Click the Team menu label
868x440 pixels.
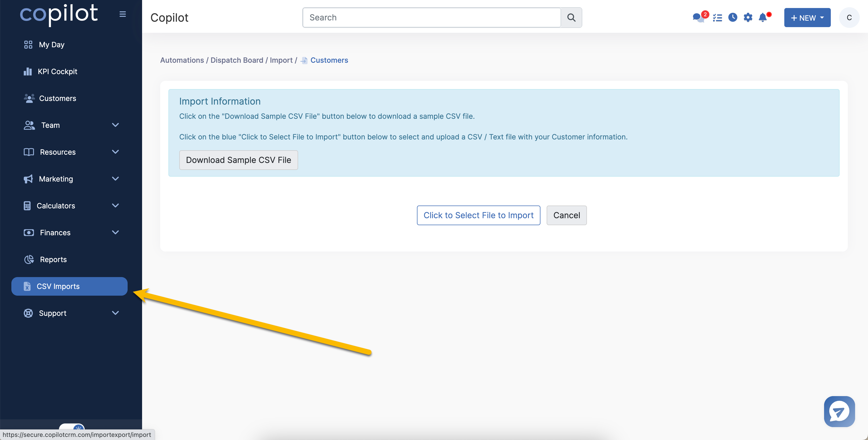(x=50, y=125)
